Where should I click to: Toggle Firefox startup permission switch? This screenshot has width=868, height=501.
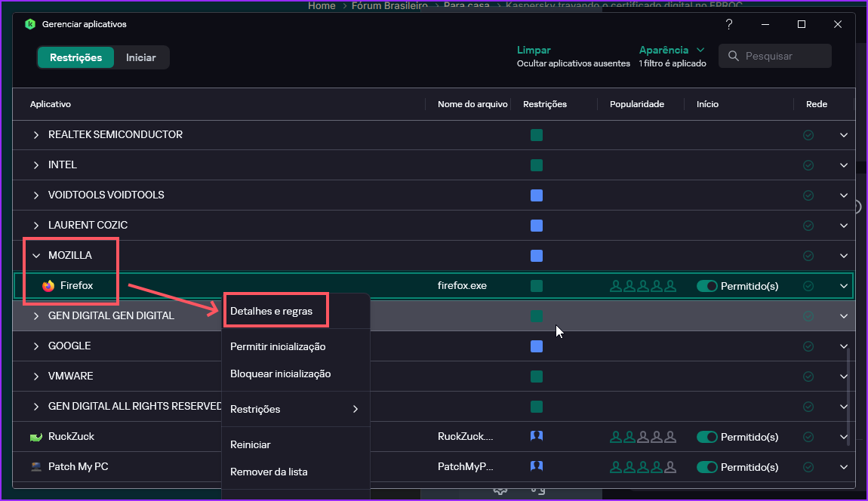tap(707, 286)
